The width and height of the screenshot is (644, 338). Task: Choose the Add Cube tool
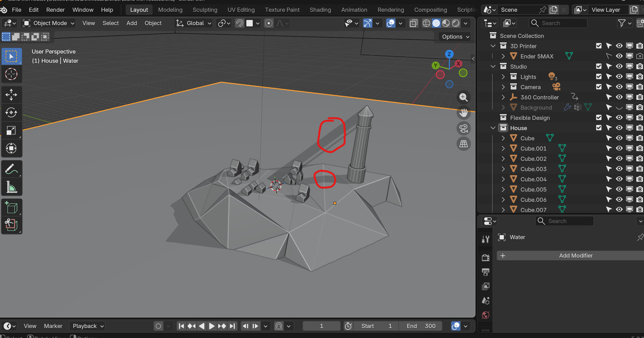click(11, 208)
